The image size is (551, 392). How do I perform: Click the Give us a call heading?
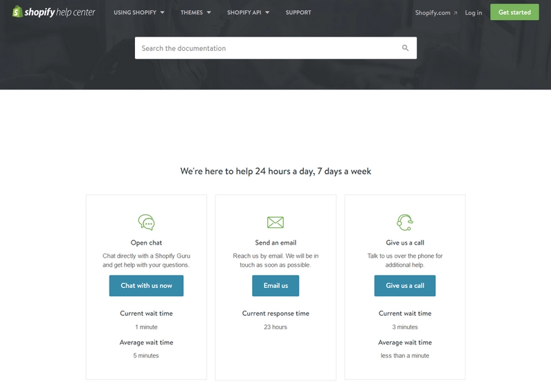coord(405,243)
